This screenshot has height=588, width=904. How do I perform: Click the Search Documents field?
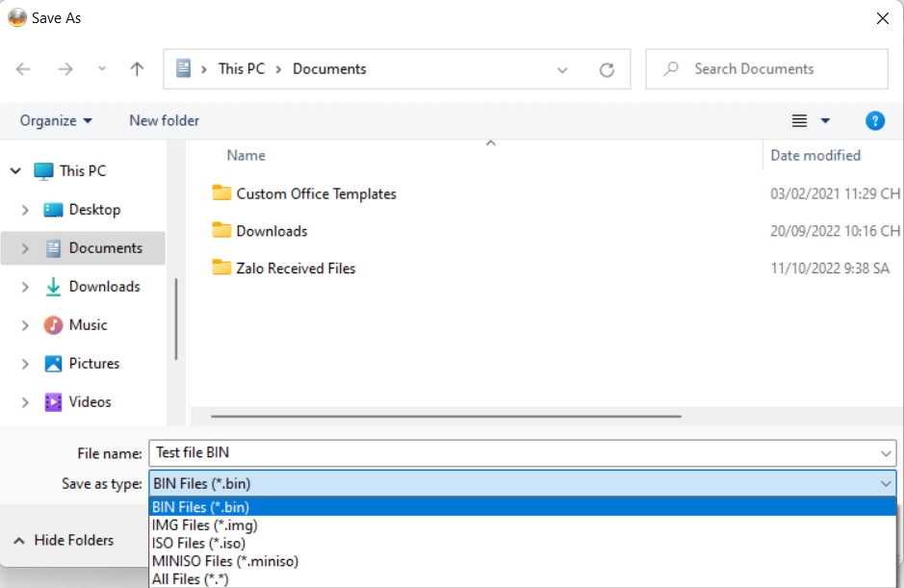coord(766,69)
